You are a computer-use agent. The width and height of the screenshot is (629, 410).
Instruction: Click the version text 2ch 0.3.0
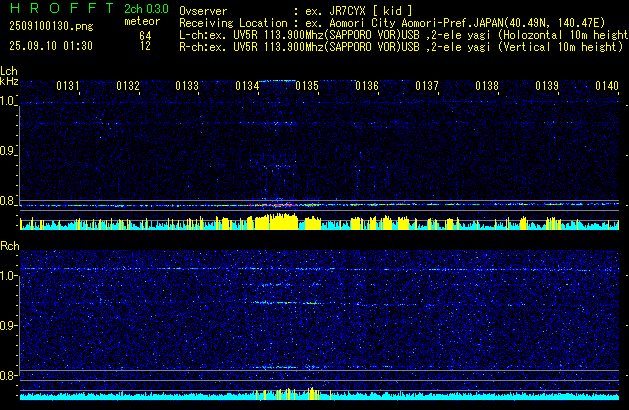[146, 9]
